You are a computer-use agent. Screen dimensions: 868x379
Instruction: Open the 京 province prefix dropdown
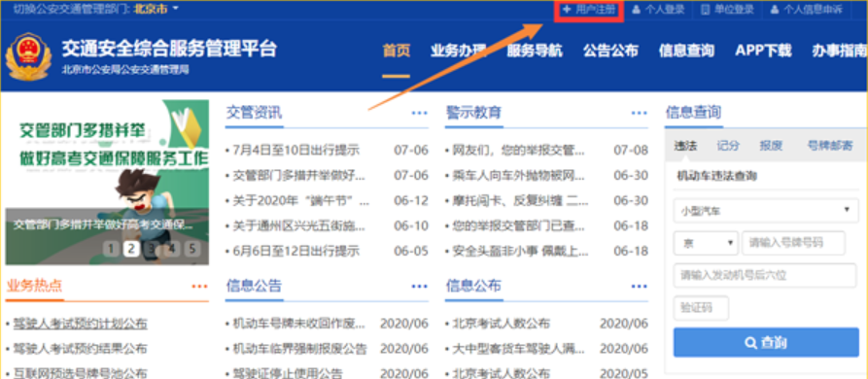706,243
